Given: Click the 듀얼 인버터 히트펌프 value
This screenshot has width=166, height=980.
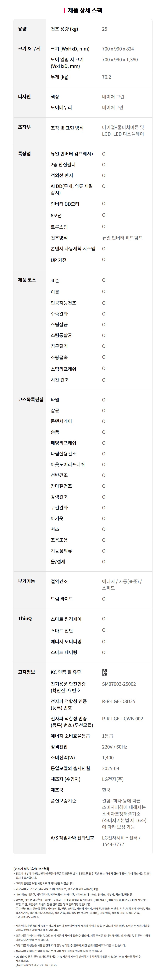Looking at the screenshot, I should (122, 238).
